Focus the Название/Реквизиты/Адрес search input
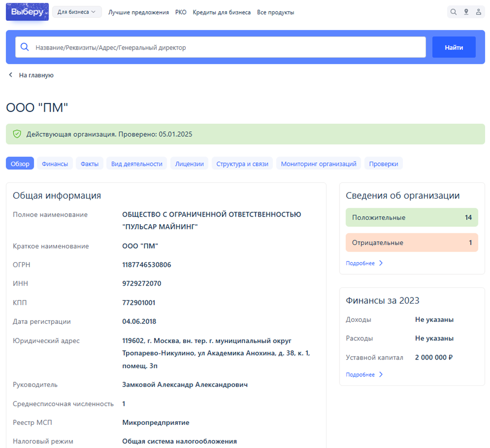Image resolution: width=490 pixels, height=448 pixels. tap(221, 47)
